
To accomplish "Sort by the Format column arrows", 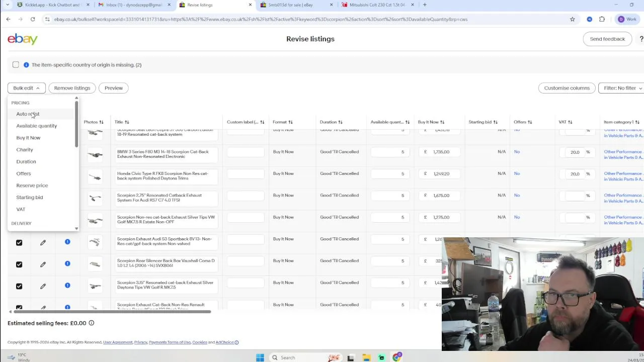I will (290, 122).
